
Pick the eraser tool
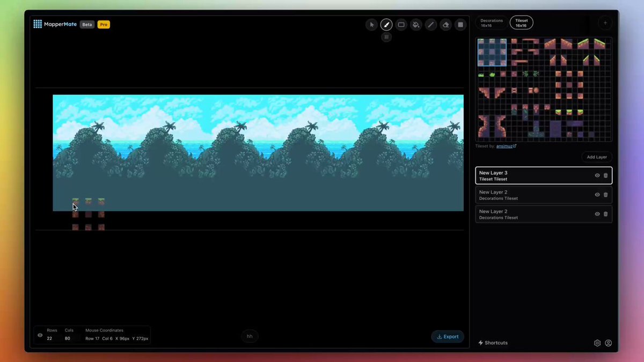coord(445,25)
